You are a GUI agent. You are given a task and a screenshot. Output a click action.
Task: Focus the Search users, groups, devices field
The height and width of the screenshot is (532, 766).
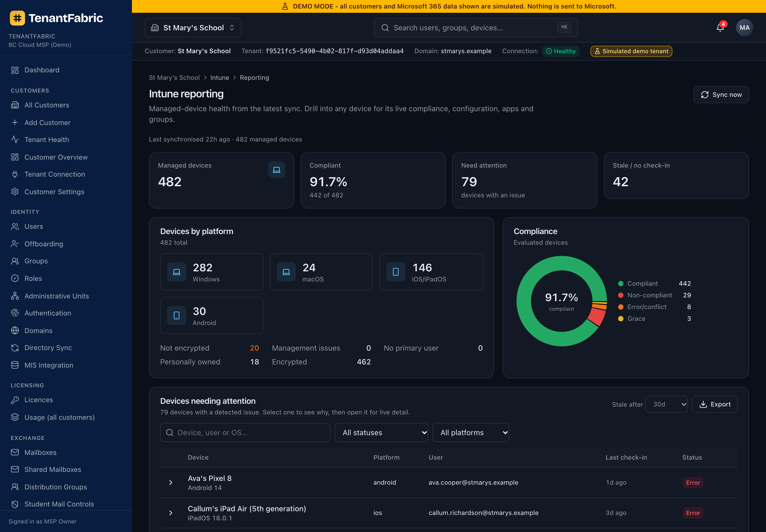[476, 28]
